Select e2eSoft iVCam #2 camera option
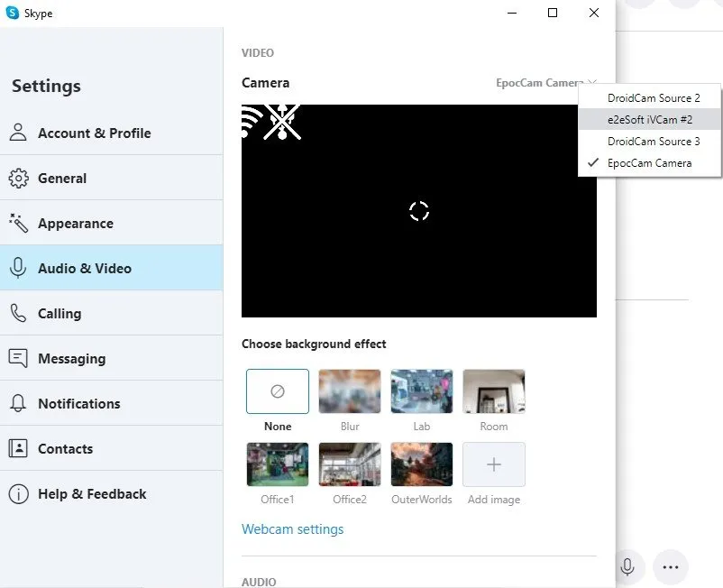723x588 pixels. 649,119
